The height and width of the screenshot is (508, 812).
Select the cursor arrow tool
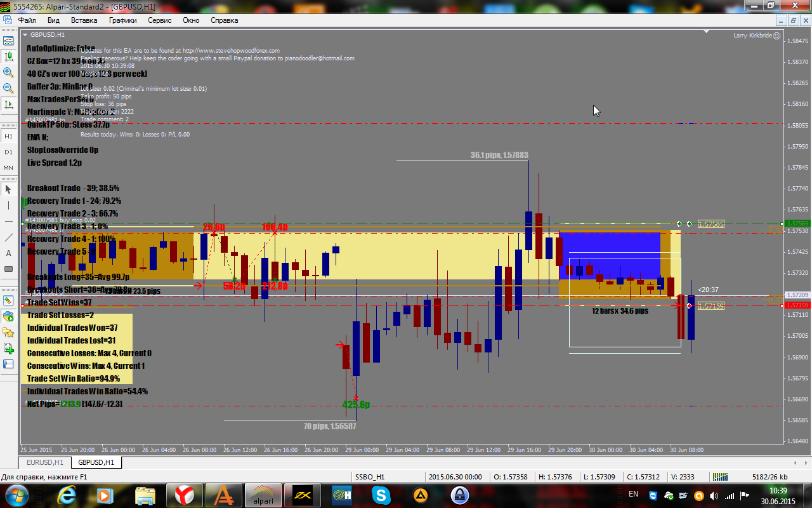coord(8,189)
